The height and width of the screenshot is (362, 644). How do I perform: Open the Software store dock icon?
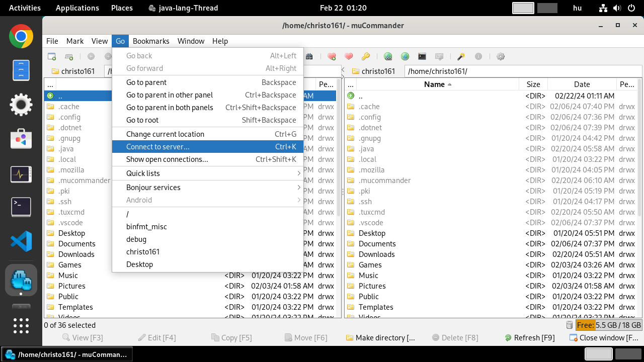[x=21, y=139]
